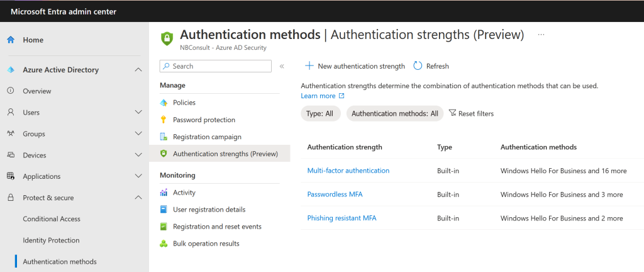The image size is (644, 272).
Task: Open the Phishing resistant MFA link
Action: point(341,218)
